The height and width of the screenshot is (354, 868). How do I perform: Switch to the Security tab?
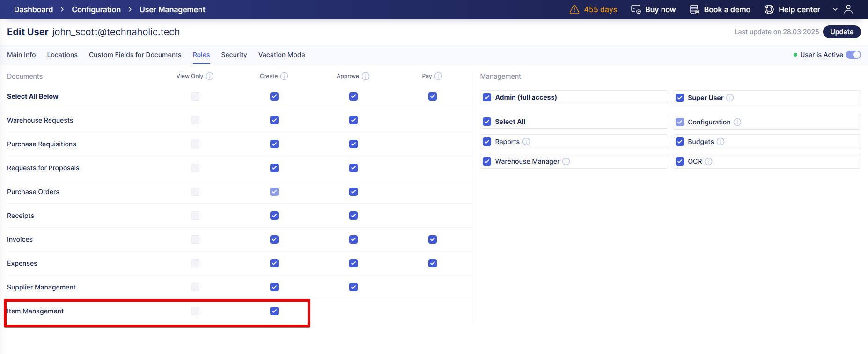click(234, 55)
